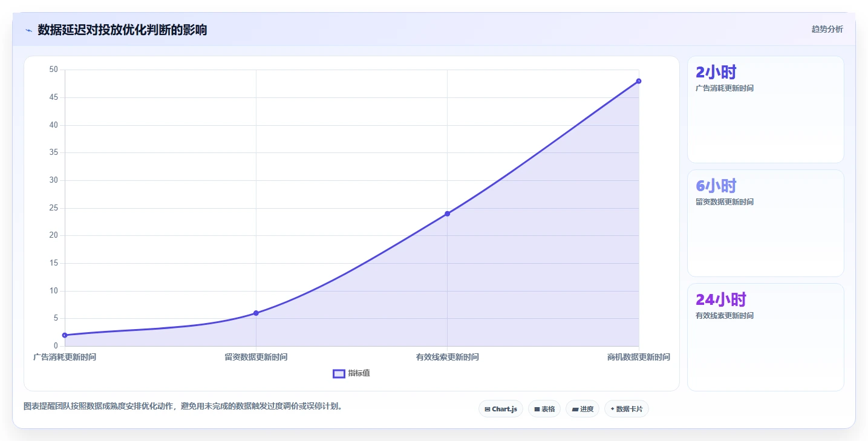Click the data point for 有效线索更新时间
The image size is (868, 441).
447,214
